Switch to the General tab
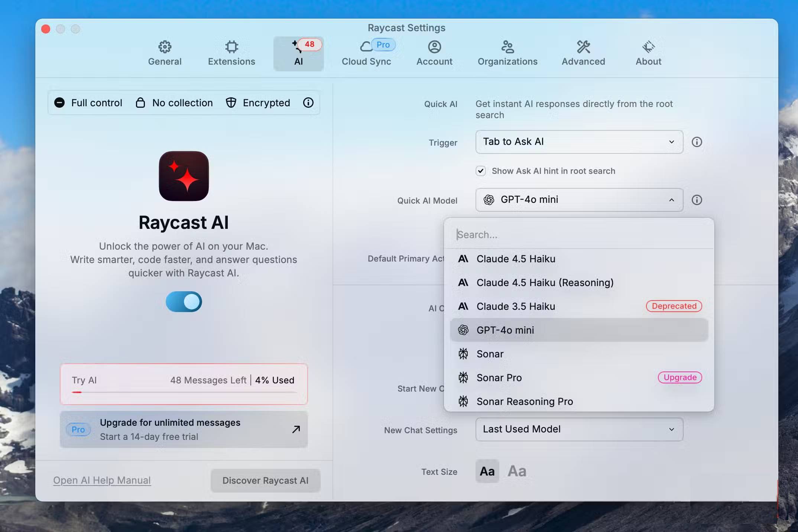 click(164, 53)
